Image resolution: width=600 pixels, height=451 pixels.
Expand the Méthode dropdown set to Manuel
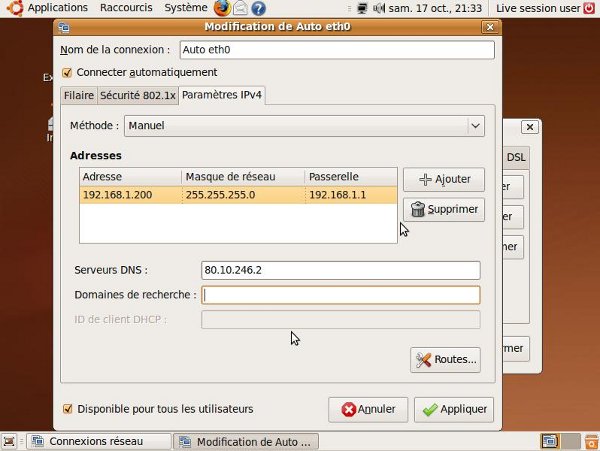[304, 126]
